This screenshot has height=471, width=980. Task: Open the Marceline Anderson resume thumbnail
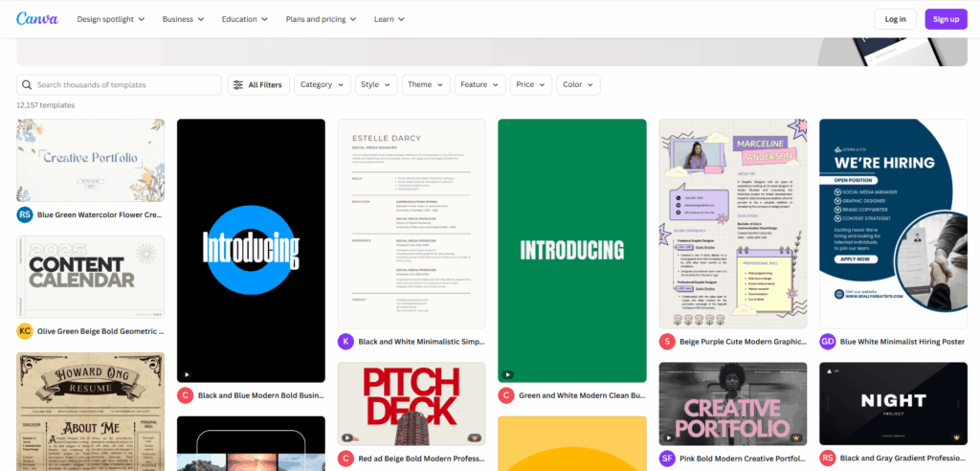pos(732,224)
